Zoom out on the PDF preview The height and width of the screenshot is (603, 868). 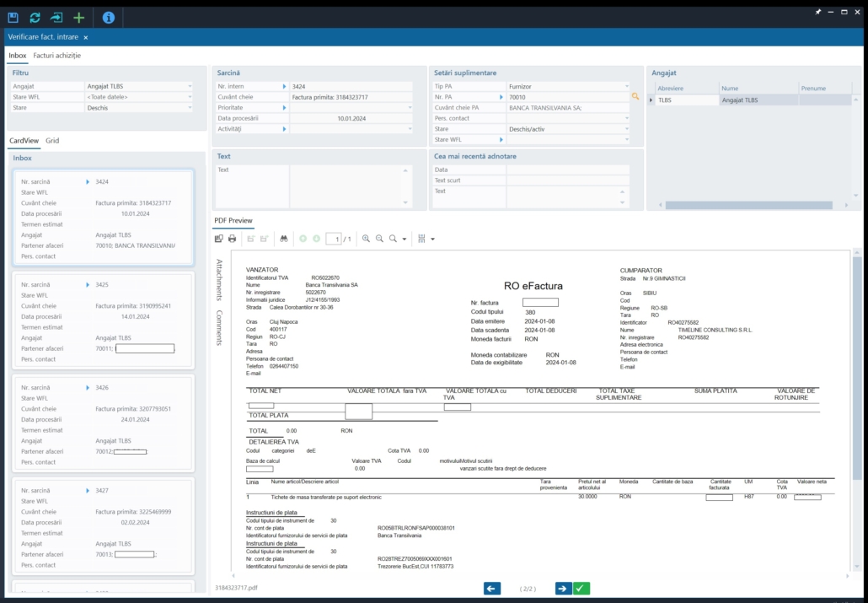379,239
